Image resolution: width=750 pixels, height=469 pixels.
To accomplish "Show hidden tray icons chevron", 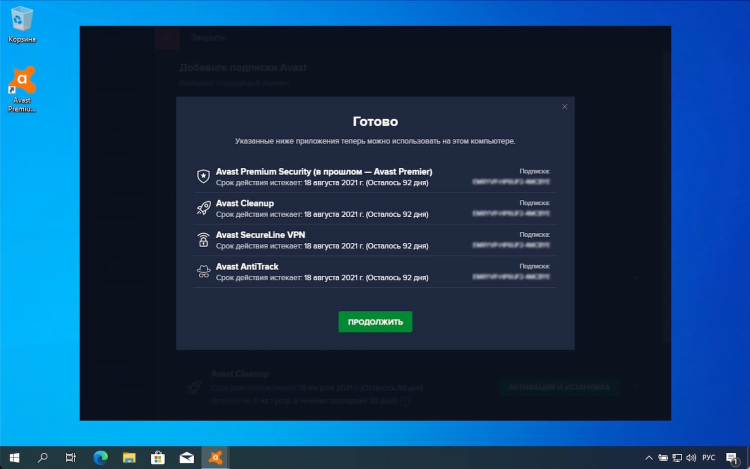I will pyautogui.click(x=649, y=458).
